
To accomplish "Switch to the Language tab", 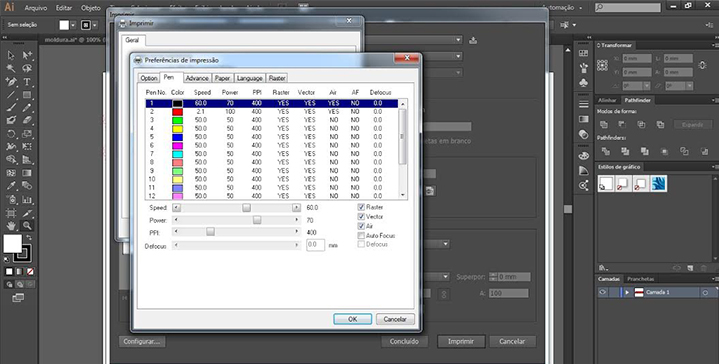I will pyautogui.click(x=249, y=78).
